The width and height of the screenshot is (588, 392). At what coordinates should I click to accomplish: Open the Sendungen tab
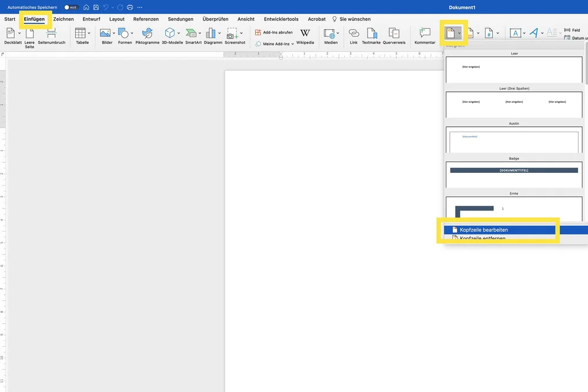pos(181,19)
